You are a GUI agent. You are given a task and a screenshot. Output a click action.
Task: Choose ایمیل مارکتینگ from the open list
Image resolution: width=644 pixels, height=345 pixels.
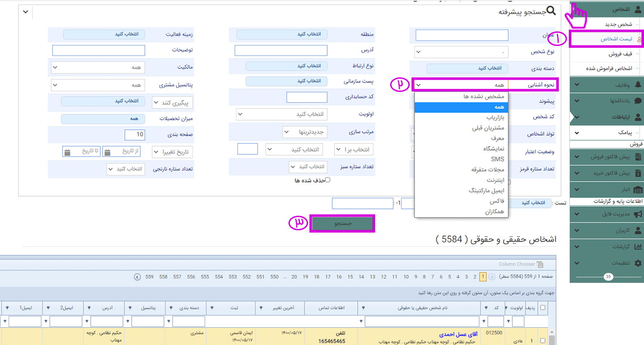461,191
